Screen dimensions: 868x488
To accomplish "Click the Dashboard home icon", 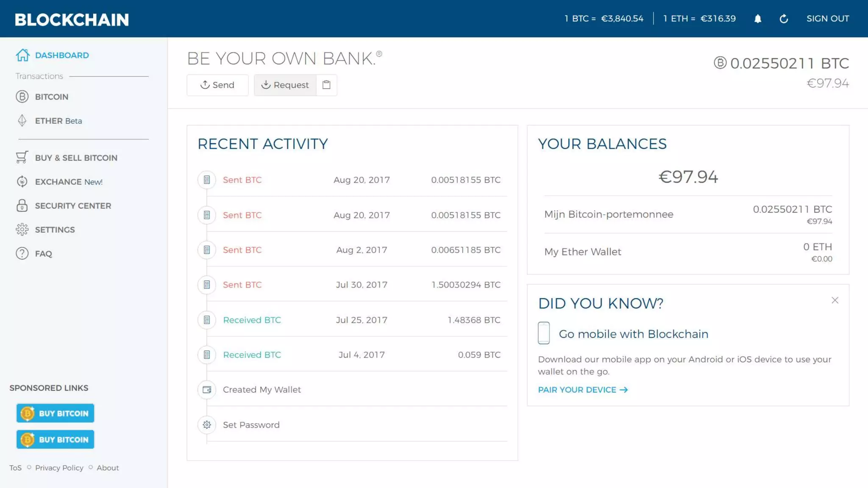I will coord(23,55).
